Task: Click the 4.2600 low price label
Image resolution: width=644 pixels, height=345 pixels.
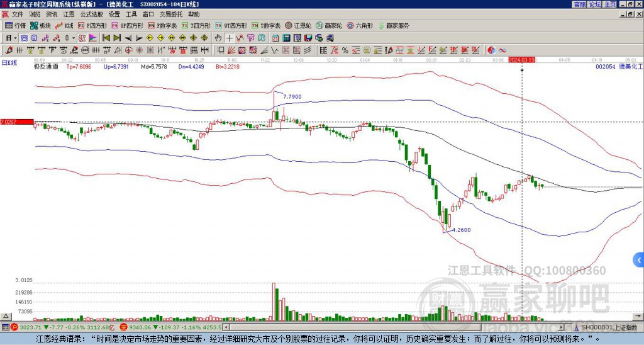Action: [461, 230]
